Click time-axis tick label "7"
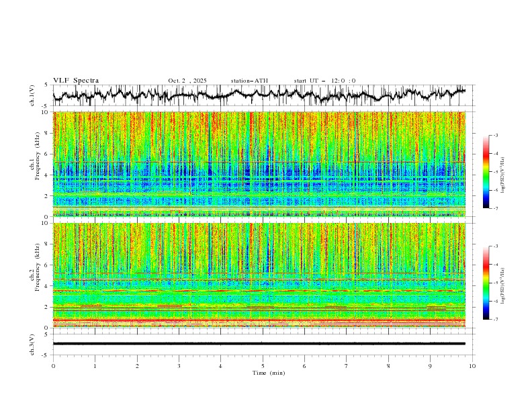Image resolution: width=532 pixels, height=411 pixels. coord(347,366)
